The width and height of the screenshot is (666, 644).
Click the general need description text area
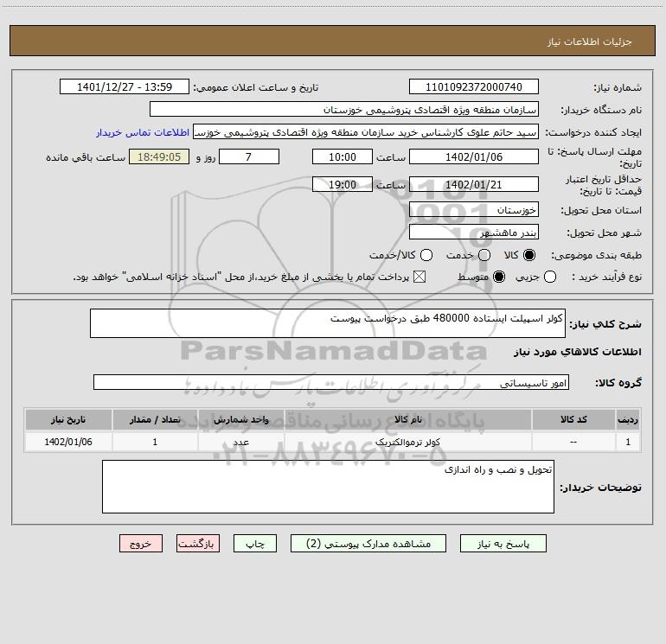[x=328, y=323]
